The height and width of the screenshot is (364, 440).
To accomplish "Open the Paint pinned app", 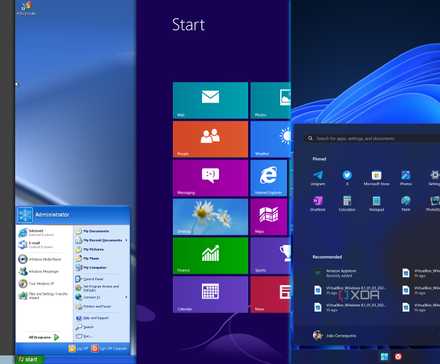I will pyautogui.click(x=406, y=204).
